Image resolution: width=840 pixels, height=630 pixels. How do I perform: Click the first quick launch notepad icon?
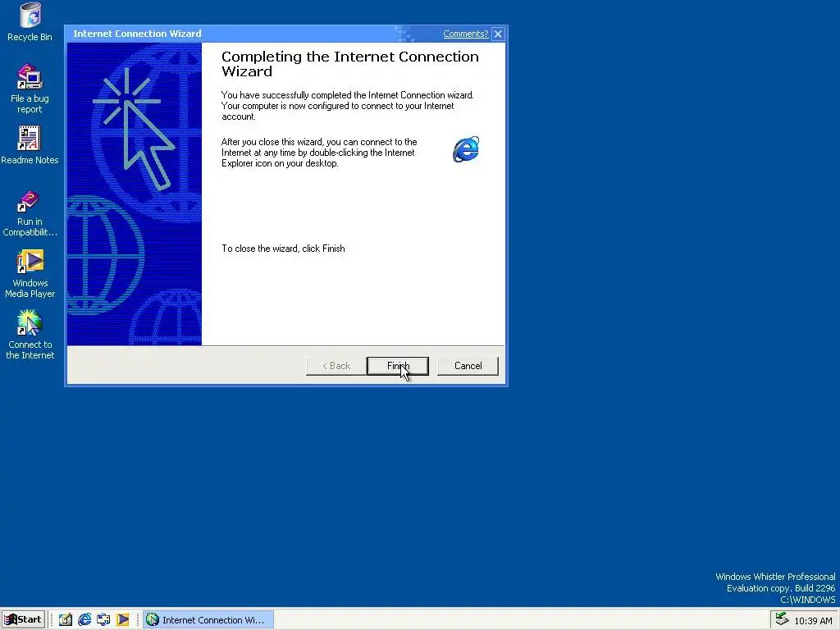pos(66,620)
